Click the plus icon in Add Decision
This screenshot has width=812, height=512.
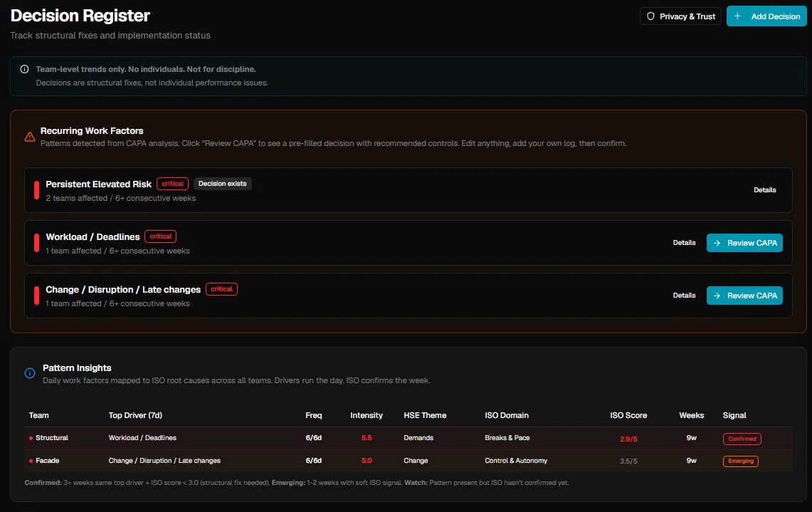pyautogui.click(x=737, y=16)
